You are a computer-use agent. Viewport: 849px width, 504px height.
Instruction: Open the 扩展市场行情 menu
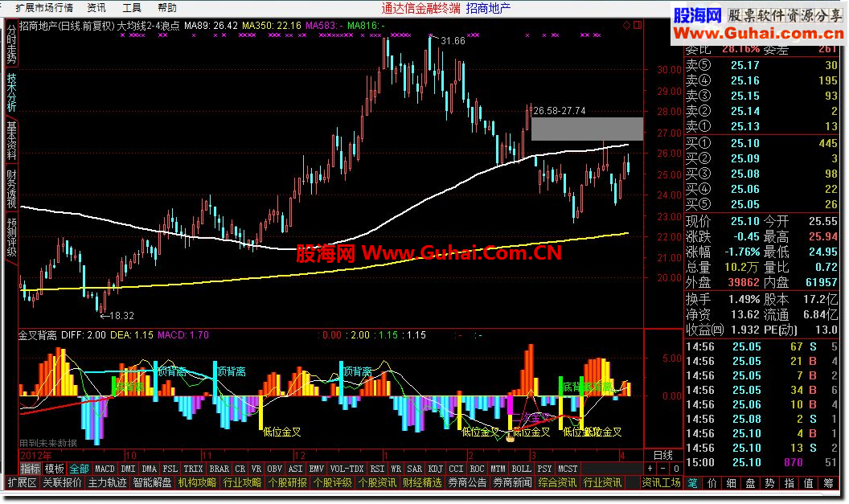pos(44,7)
